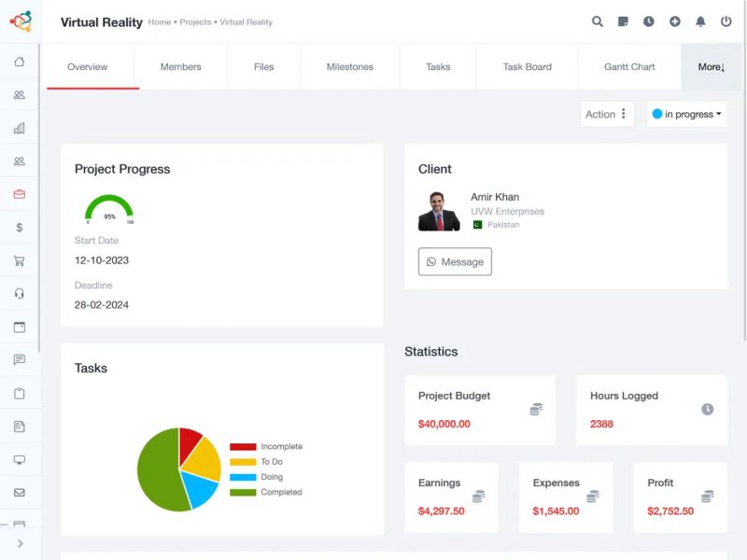Switch to the Gantt Chart tab
This screenshot has height=560, width=747.
pos(628,66)
